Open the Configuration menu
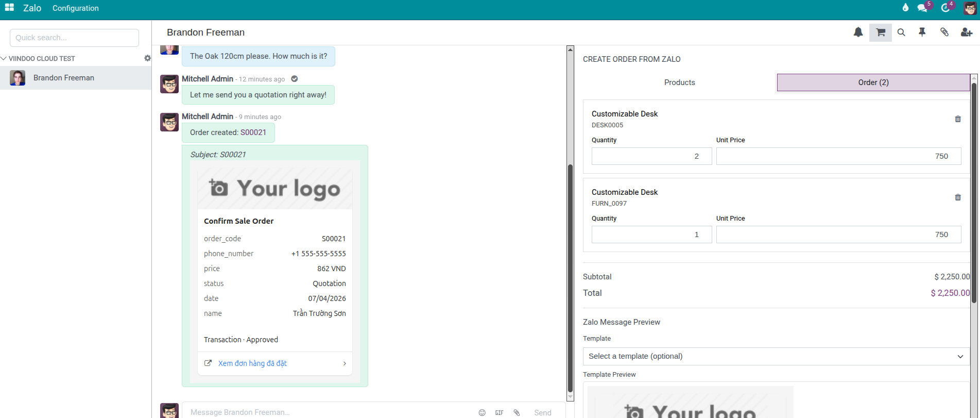Viewport: 980px width, 418px height. tap(76, 8)
